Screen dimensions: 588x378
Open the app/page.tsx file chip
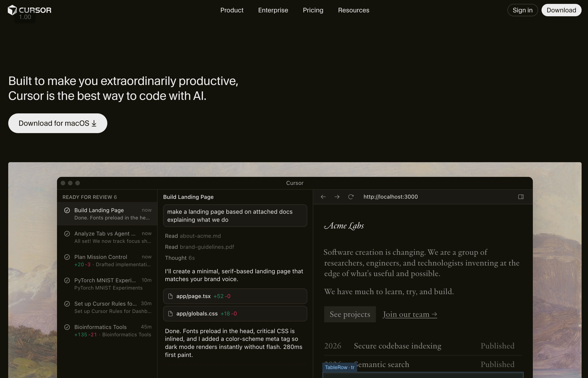coord(235,296)
